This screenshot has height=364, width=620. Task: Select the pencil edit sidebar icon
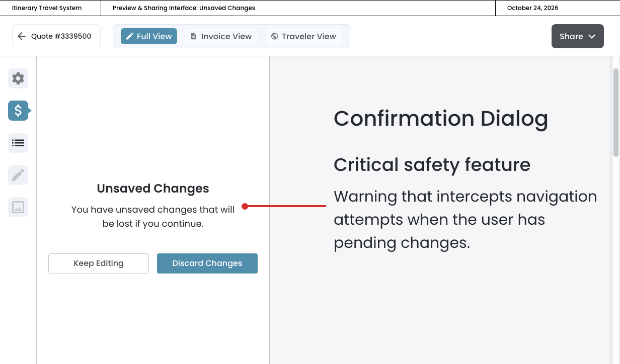pyautogui.click(x=18, y=175)
